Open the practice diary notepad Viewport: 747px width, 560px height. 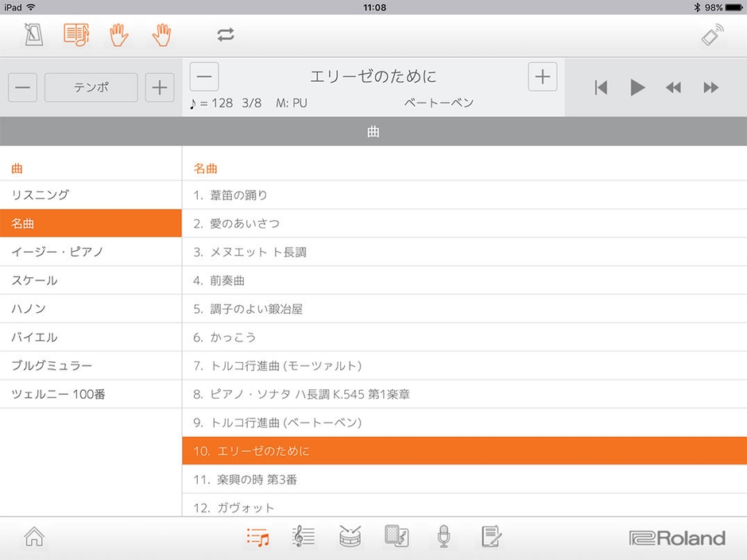coord(490,538)
